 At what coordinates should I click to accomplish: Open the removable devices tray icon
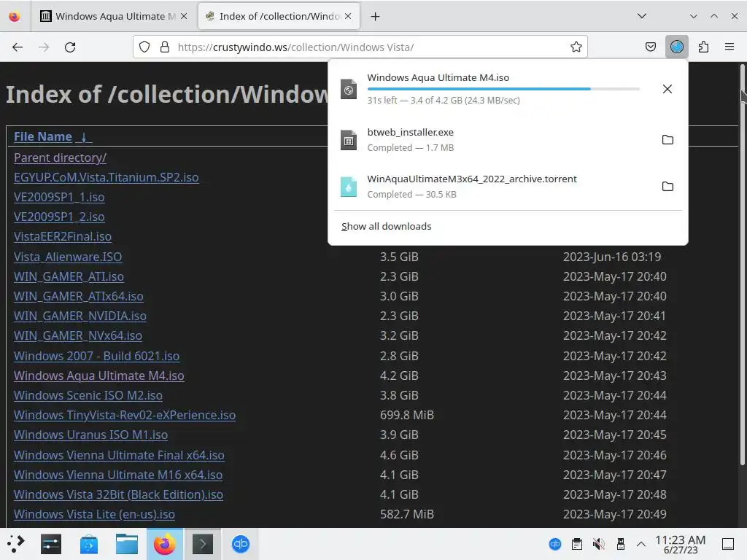pos(620,544)
